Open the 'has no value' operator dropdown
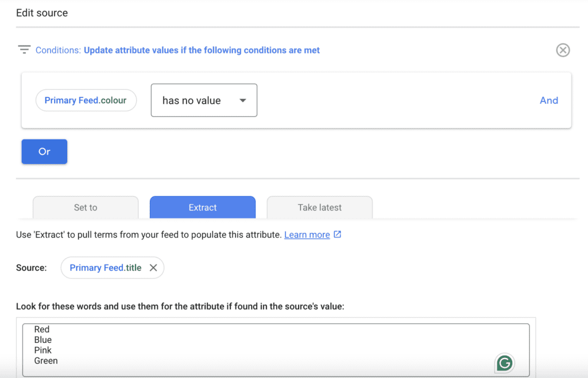 (x=204, y=100)
